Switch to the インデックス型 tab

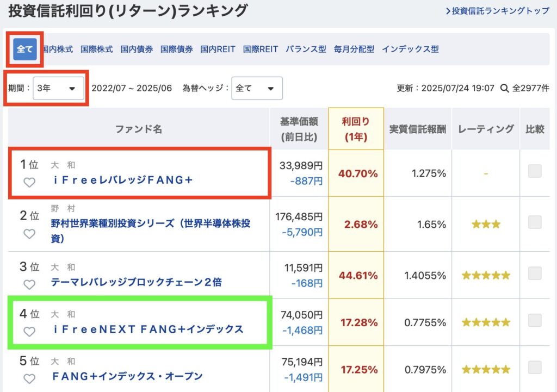tap(410, 49)
